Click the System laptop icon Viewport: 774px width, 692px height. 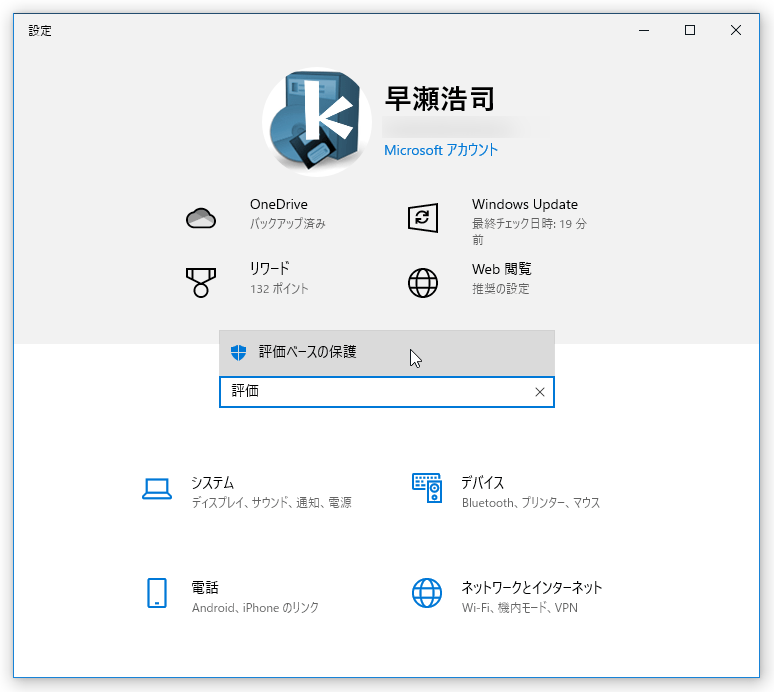[157, 489]
